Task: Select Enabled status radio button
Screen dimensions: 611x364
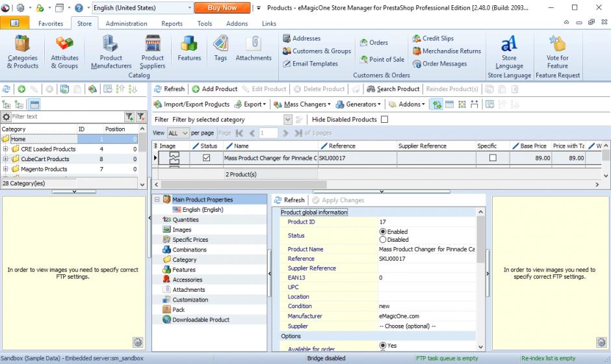Action: (x=383, y=231)
